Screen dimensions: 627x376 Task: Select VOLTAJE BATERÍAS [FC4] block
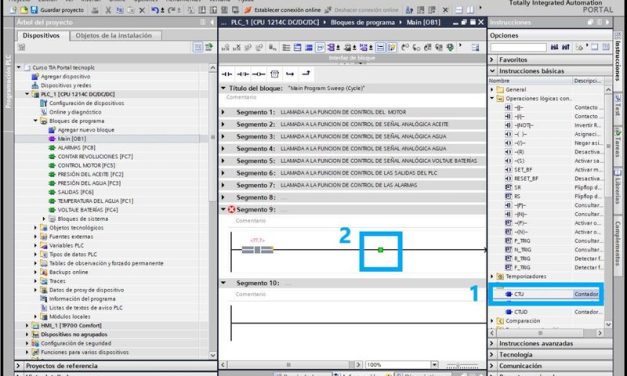coord(88,210)
